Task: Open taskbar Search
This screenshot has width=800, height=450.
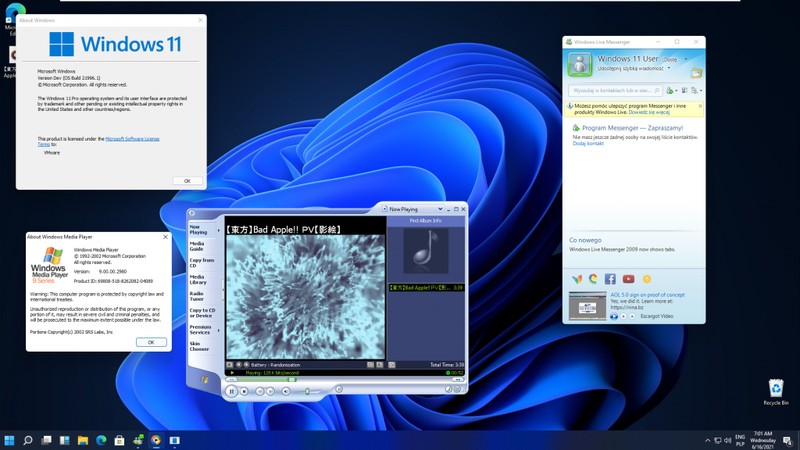Action: coord(28,440)
